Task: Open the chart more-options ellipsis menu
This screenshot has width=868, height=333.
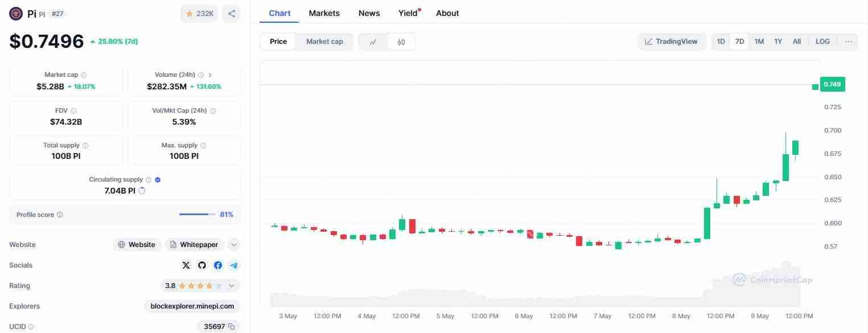Action: coord(849,42)
